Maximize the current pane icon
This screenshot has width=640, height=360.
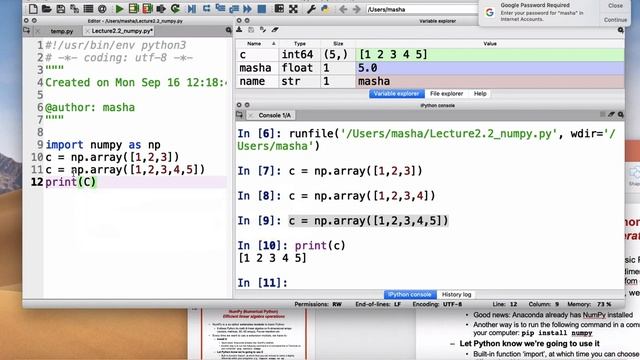click(x=279, y=9)
